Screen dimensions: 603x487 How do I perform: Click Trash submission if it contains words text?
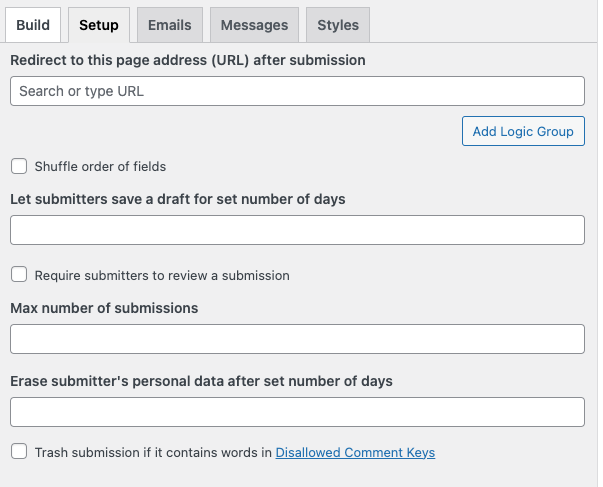(153, 452)
